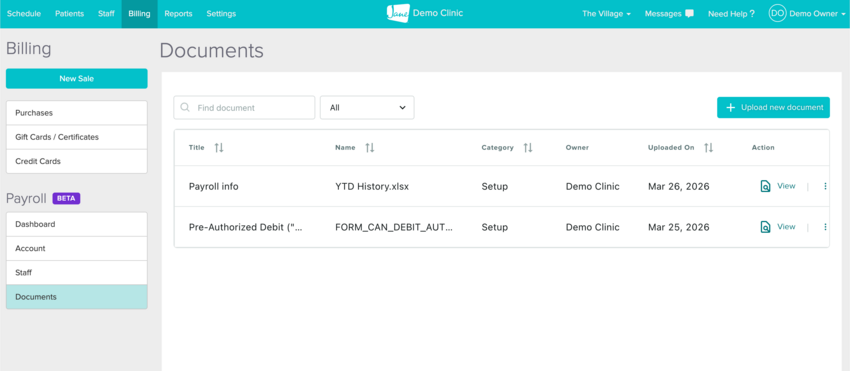Click View link for Pre-Authorized Debit
Image resolution: width=850 pixels, height=371 pixels.
tap(786, 226)
